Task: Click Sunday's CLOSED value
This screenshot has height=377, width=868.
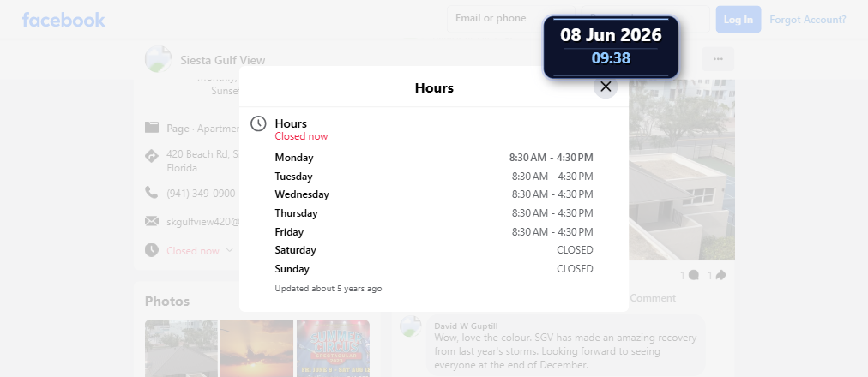Action: [x=576, y=269]
